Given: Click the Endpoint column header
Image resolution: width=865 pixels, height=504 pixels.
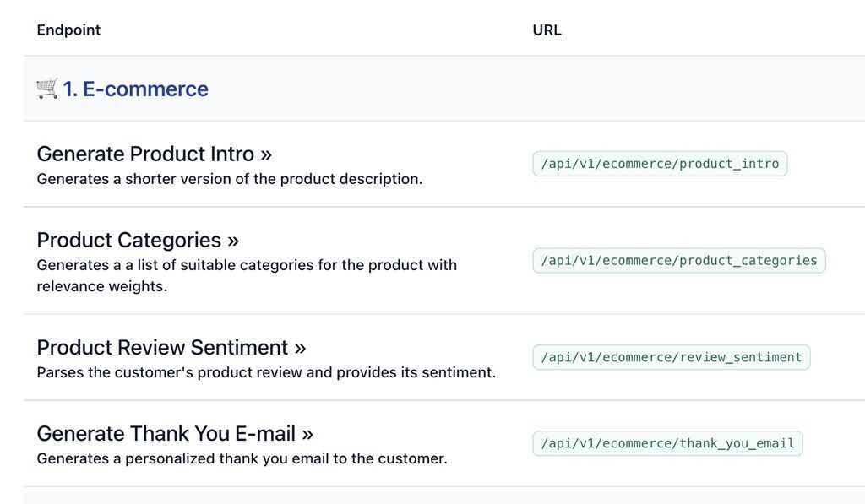Looking at the screenshot, I should [x=68, y=30].
